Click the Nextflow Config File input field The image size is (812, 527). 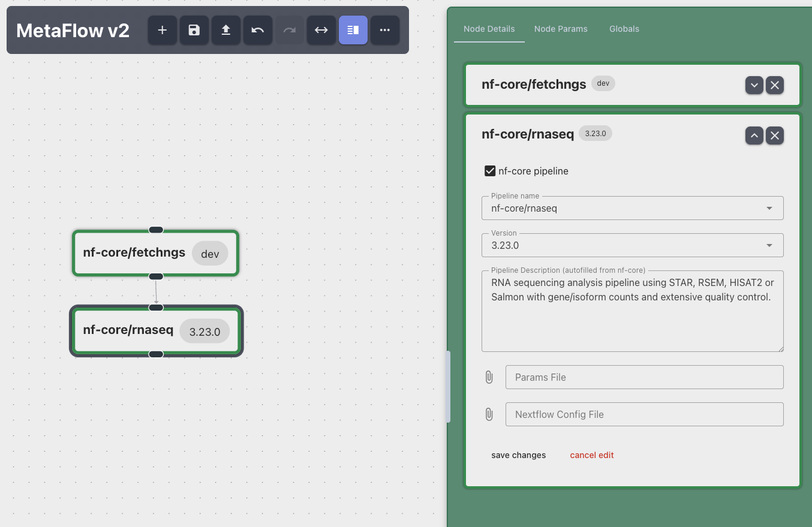click(645, 414)
